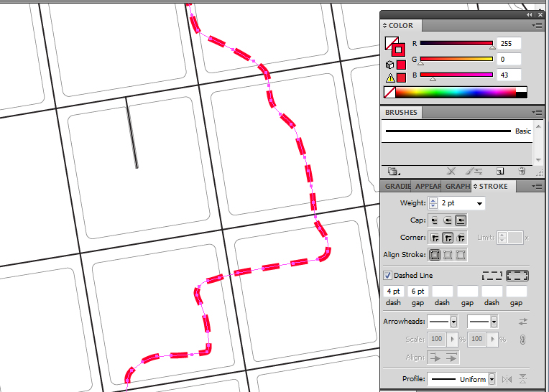Viewport: 549px width, 392px height.
Task: Click the Delete Brush trash icon
Action: [522, 171]
